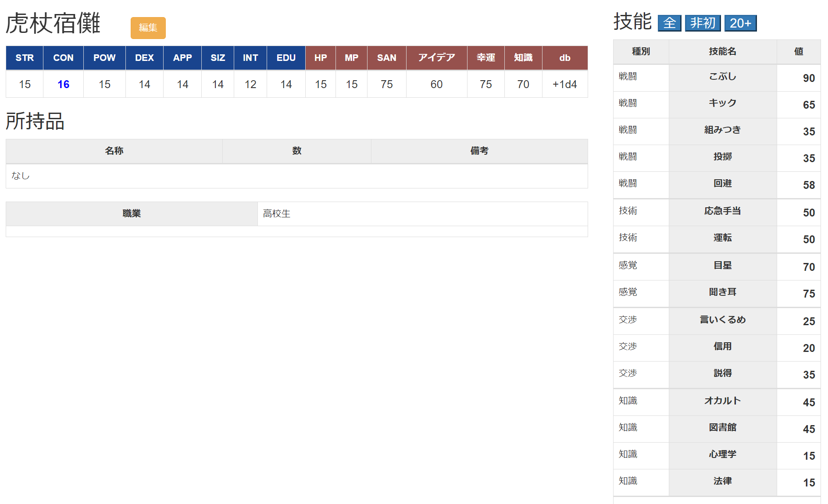Click the SAN column header
This screenshot has width=828, height=504.
[x=386, y=58]
